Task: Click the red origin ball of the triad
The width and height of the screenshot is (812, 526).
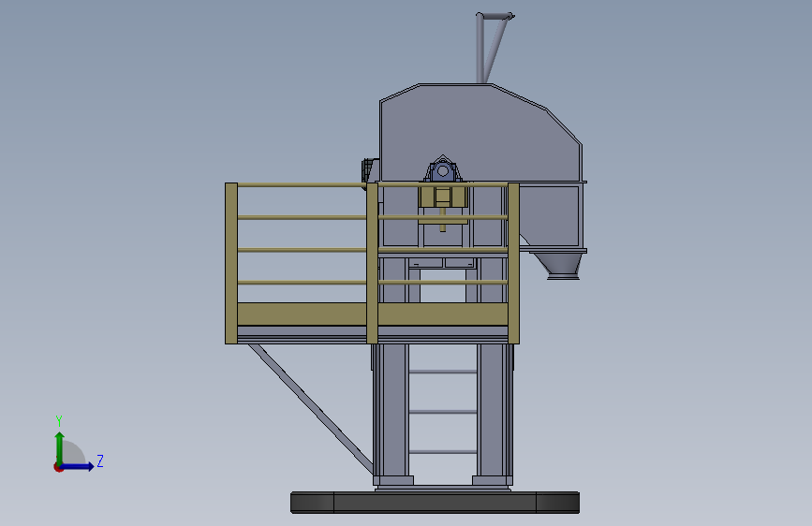Action: [x=58, y=467]
